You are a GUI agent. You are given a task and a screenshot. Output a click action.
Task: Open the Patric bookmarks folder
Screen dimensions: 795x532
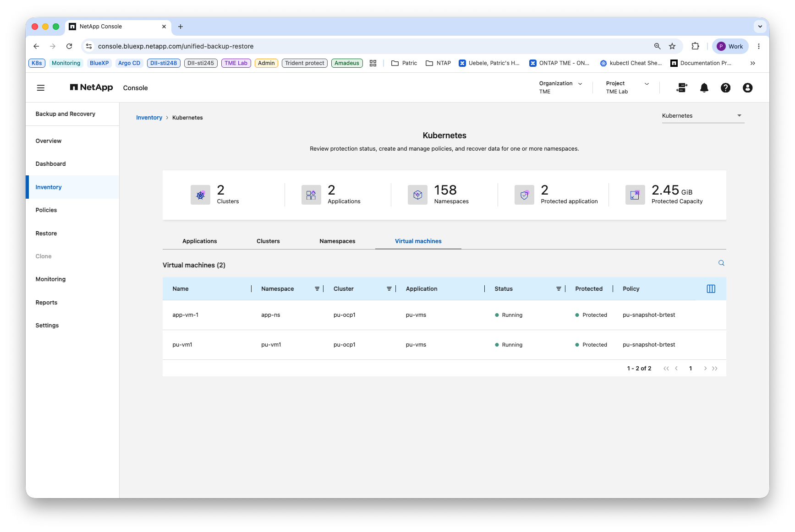404,63
